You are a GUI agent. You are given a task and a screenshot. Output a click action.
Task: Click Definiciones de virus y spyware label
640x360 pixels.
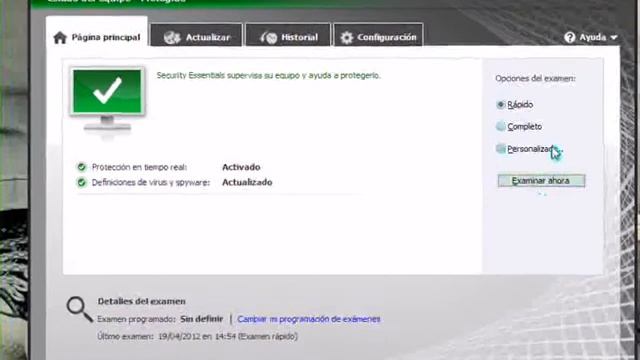(151, 182)
